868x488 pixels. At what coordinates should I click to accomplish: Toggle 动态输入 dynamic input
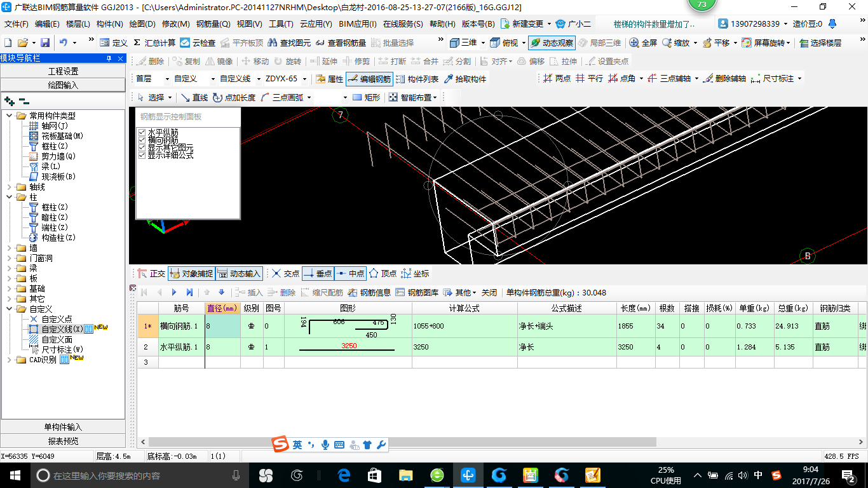click(x=239, y=274)
